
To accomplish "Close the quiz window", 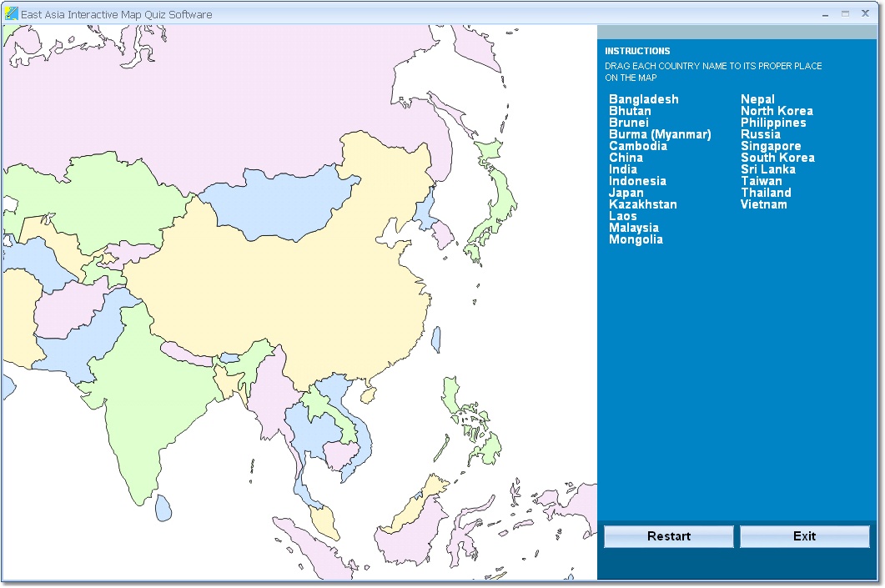I will coord(865,13).
